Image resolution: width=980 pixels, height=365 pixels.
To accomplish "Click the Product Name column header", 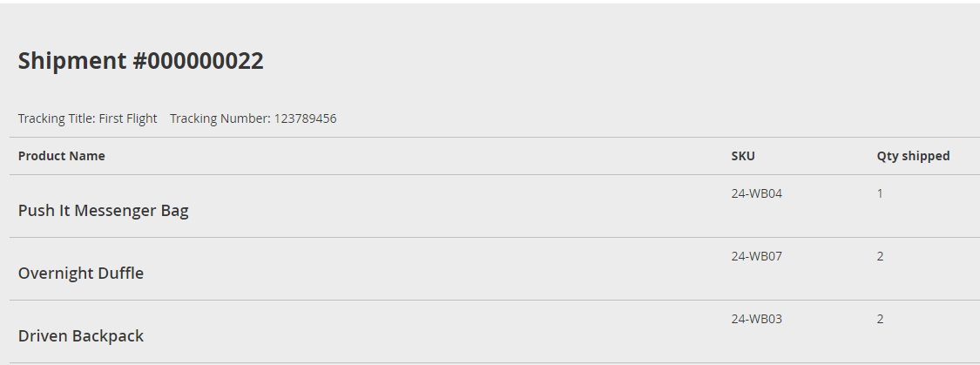I will (62, 156).
